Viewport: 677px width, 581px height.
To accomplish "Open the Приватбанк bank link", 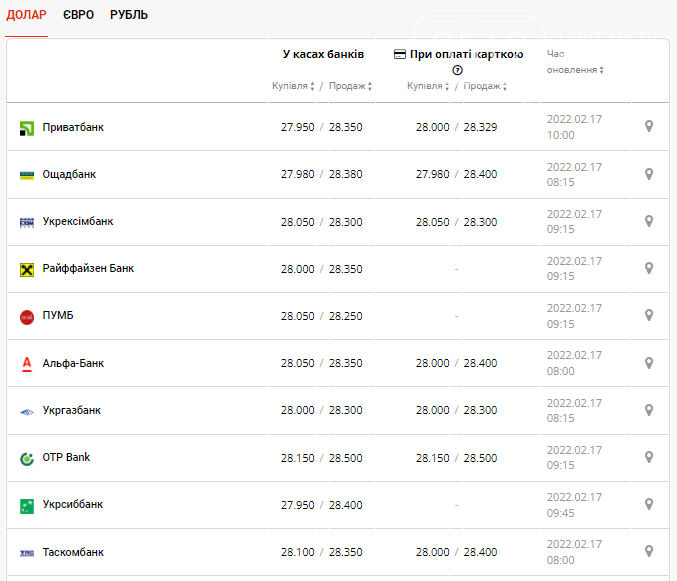I will (x=73, y=127).
